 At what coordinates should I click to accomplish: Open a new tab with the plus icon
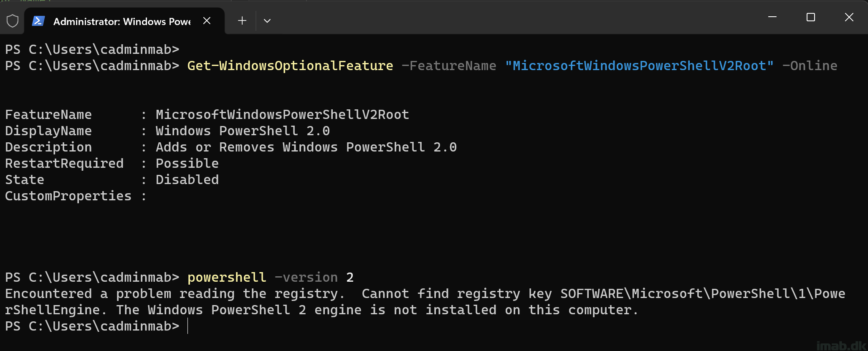[x=242, y=20]
